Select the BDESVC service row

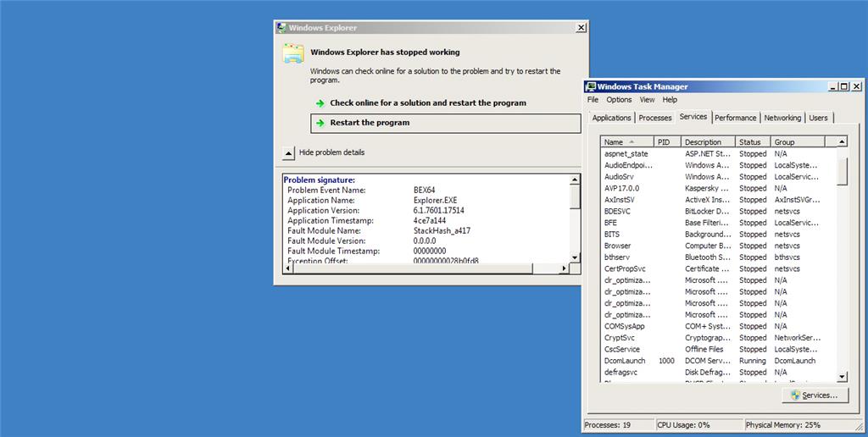point(719,212)
